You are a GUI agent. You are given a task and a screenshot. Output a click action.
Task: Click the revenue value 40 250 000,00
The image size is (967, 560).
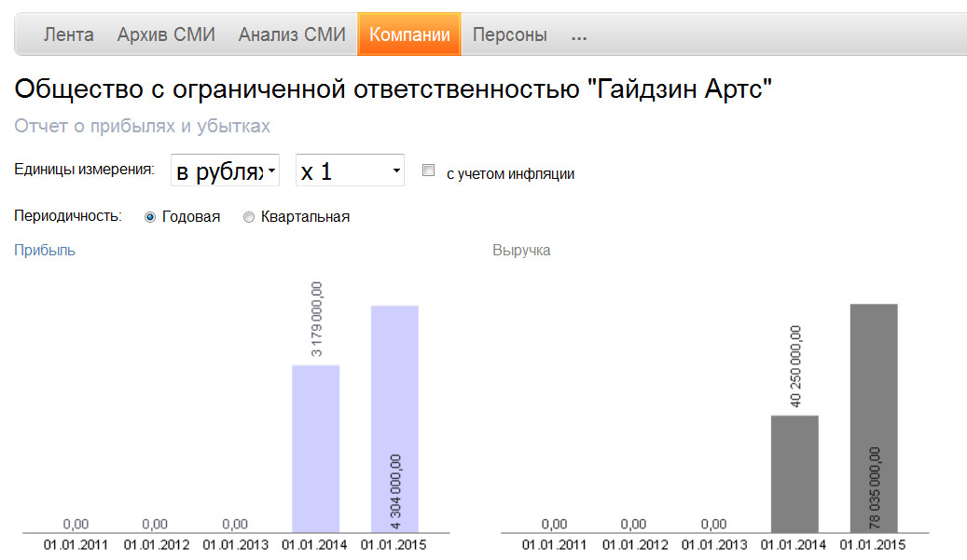pyautogui.click(x=795, y=366)
